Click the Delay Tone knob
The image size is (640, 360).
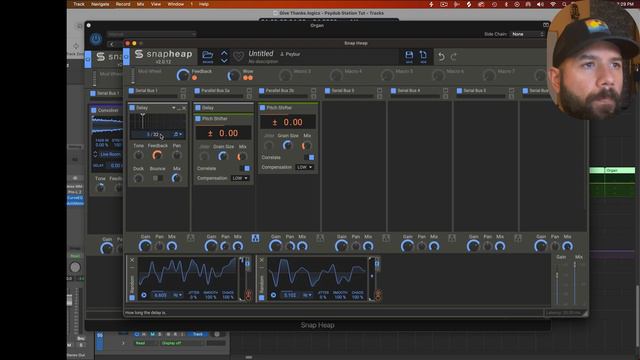tap(139, 156)
